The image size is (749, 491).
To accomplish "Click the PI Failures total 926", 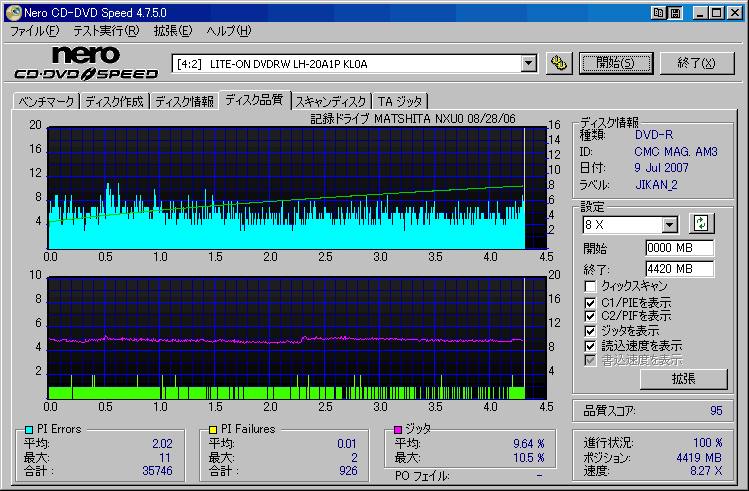I will pyautogui.click(x=348, y=471).
